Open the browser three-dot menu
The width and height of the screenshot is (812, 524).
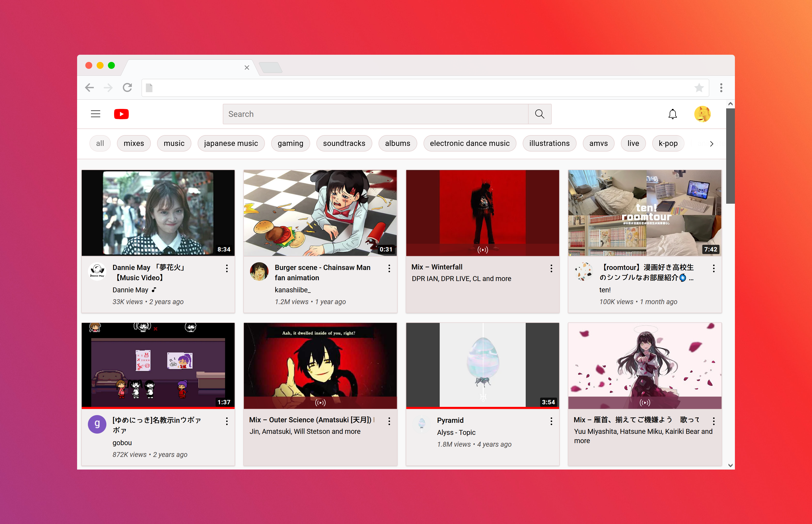pos(721,88)
